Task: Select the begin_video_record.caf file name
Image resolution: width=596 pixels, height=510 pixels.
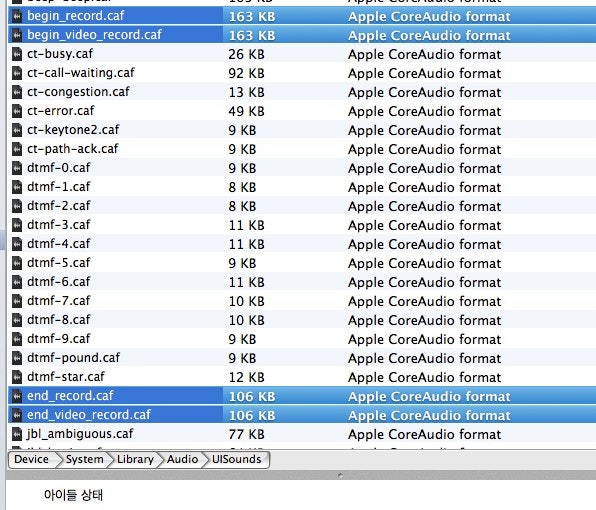Action: (94, 35)
